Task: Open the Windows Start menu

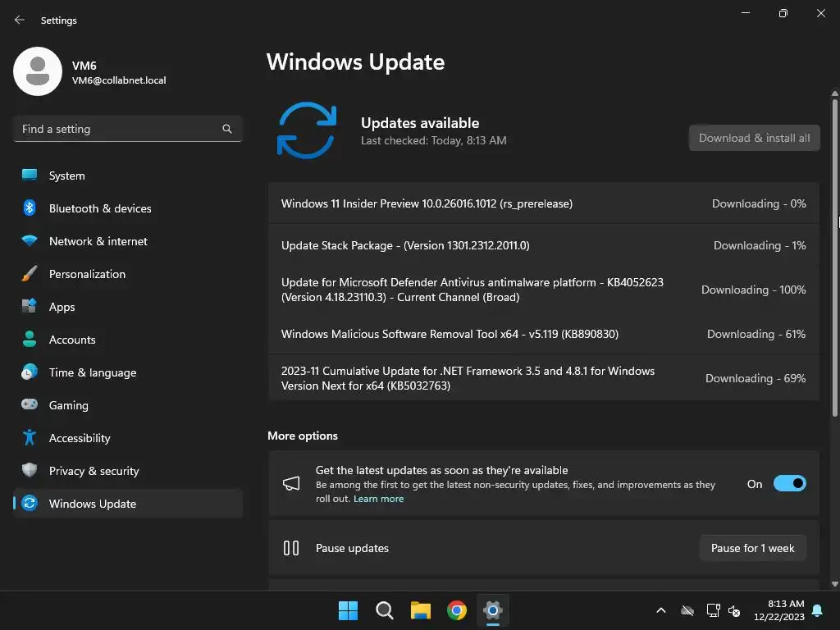Action: click(348, 610)
